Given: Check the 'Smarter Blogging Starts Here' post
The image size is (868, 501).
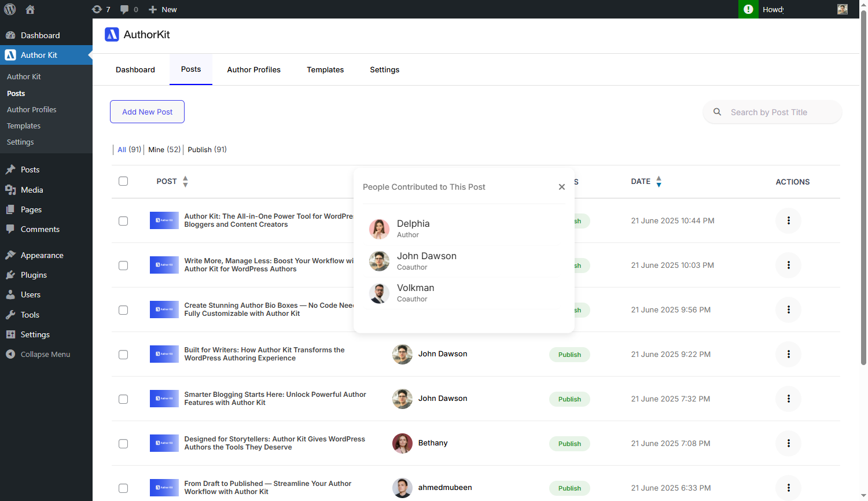Looking at the screenshot, I should pos(123,399).
